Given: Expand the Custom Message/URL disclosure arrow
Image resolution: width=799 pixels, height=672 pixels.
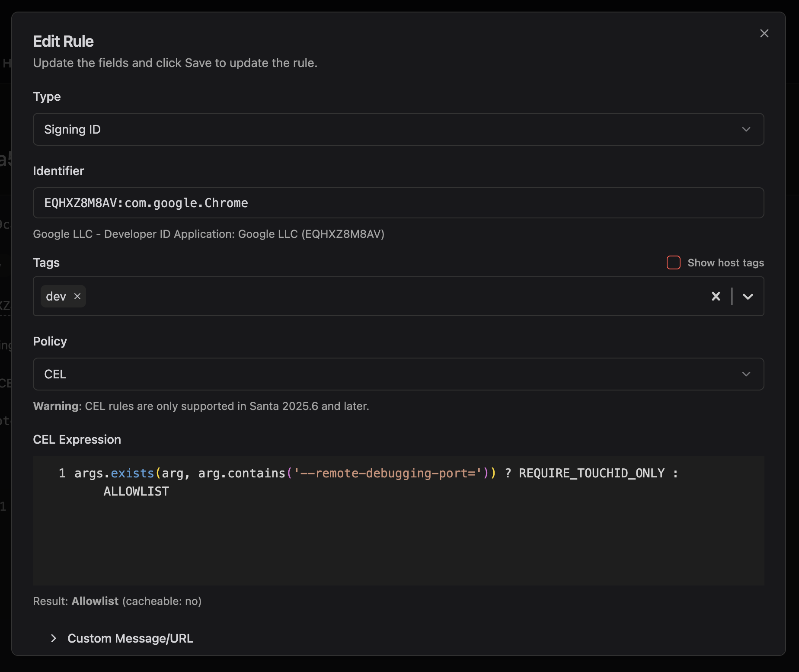Looking at the screenshot, I should click(x=53, y=638).
